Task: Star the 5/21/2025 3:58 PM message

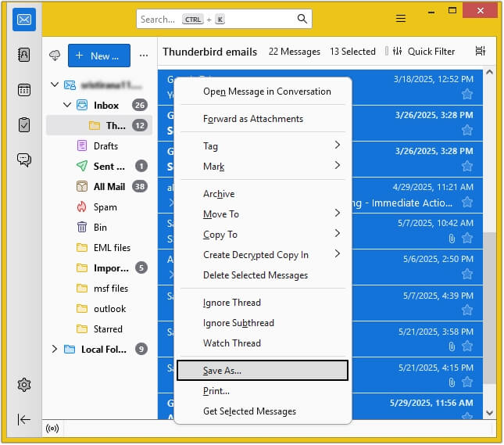Action: 467,346
